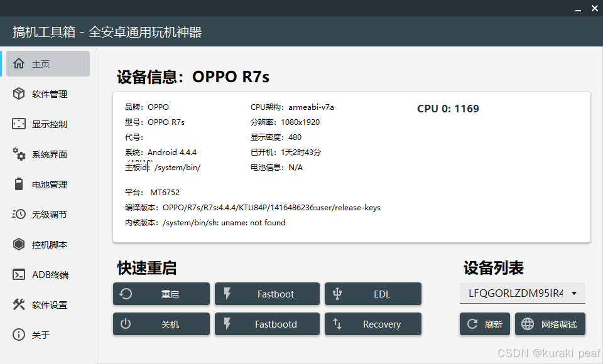This screenshot has height=364, width=603.
Task: Reboot into Recovery mode
Action: [373, 324]
